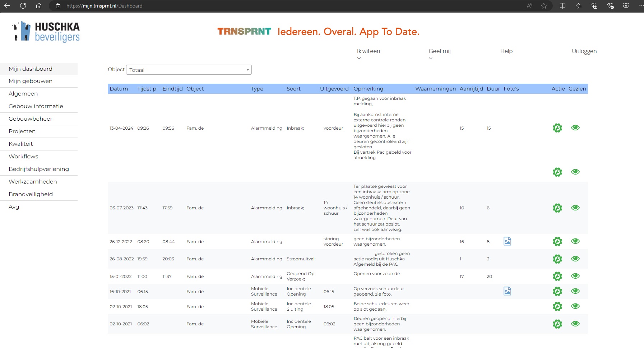Open Workflows in the sidebar
Image resolution: width=644 pixels, height=348 pixels.
(x=39, y=157)
